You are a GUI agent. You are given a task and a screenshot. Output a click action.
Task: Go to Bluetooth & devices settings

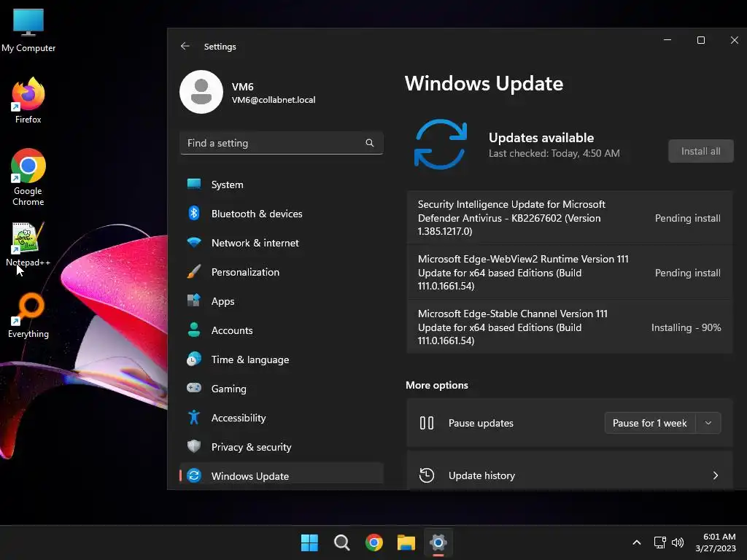click(x=282, y=214)
